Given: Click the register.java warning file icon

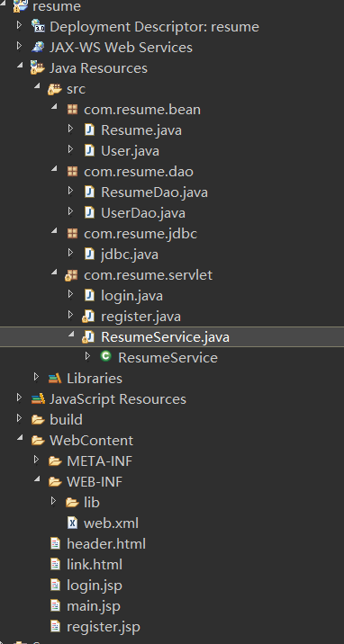Looking at the screenshot, I should tap(88, 317).
